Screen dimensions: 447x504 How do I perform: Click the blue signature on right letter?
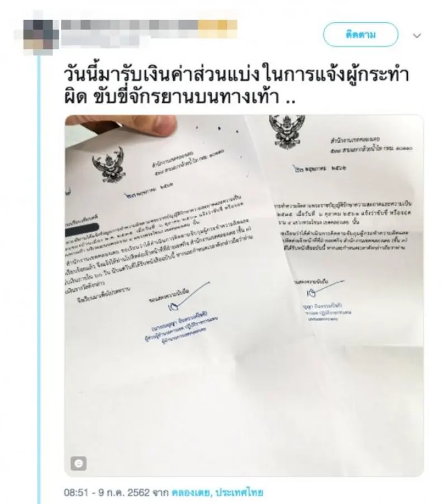click(324, 288)
